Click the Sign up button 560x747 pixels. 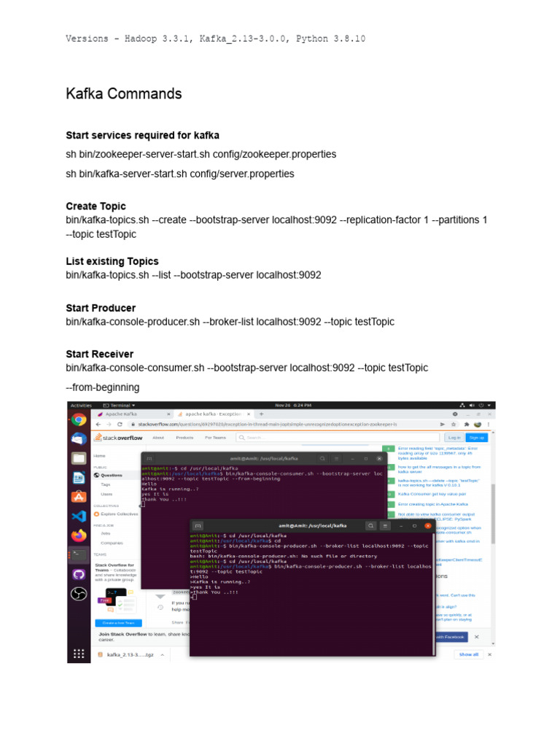tap(477, 438)
